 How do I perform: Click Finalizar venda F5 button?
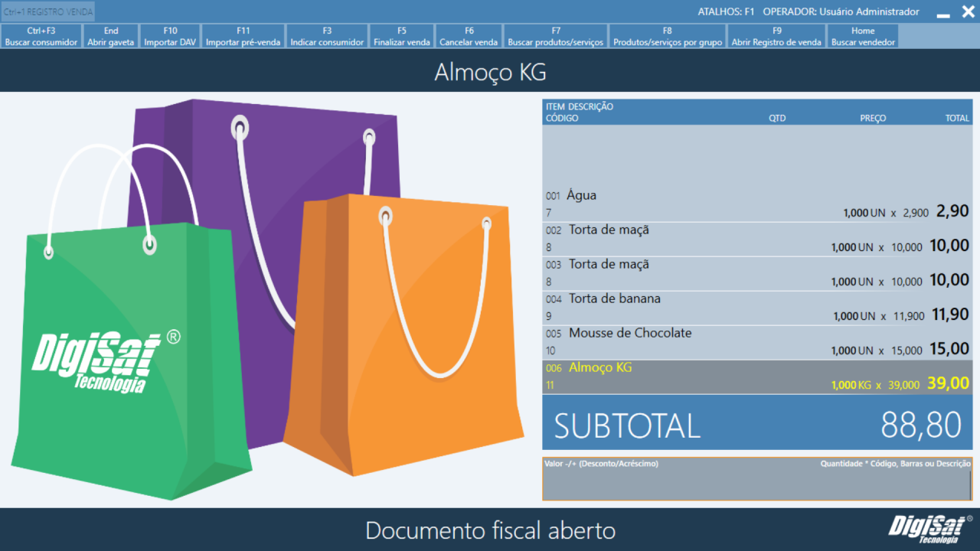tap(402, 37)
